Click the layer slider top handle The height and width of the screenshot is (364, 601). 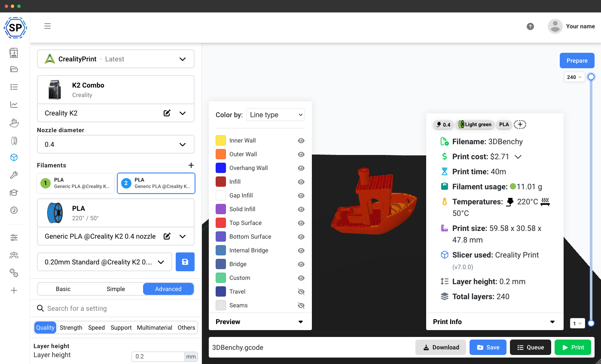[591, 77]
